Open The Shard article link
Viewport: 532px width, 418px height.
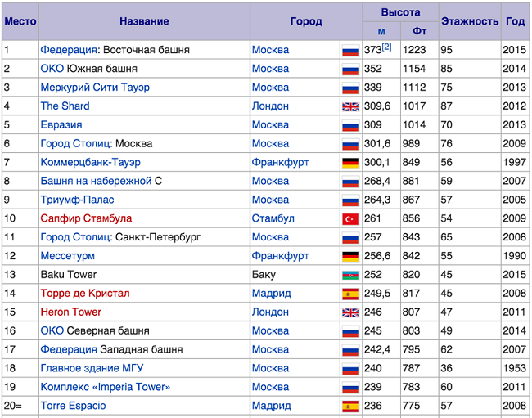click(65, 106)
